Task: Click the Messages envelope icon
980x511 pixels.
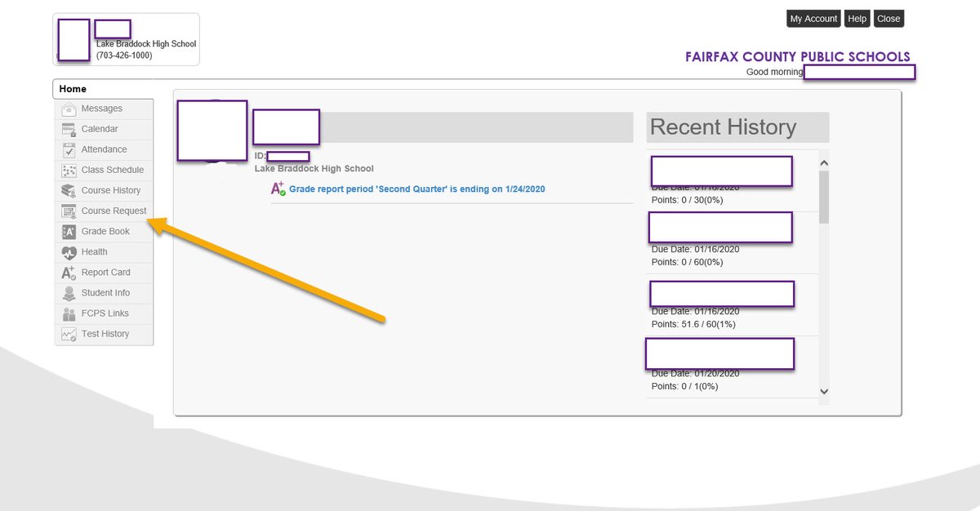Action: (69, 109)
